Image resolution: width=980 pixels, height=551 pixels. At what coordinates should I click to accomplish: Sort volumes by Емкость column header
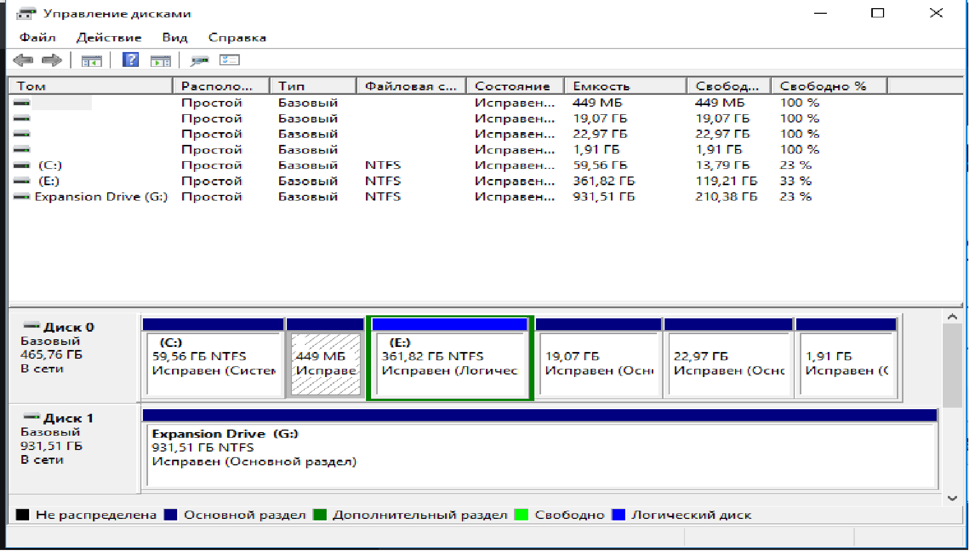click(625, 86)
